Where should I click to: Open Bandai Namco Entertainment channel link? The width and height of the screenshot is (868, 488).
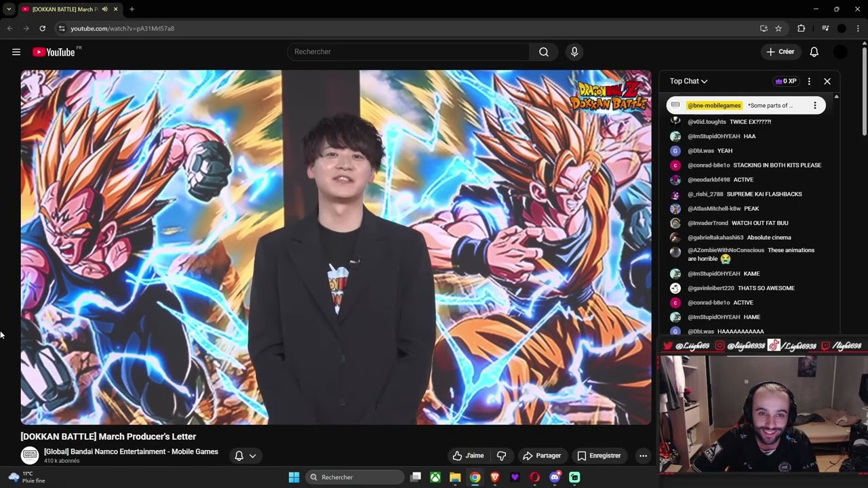click(x=131, y=451)
